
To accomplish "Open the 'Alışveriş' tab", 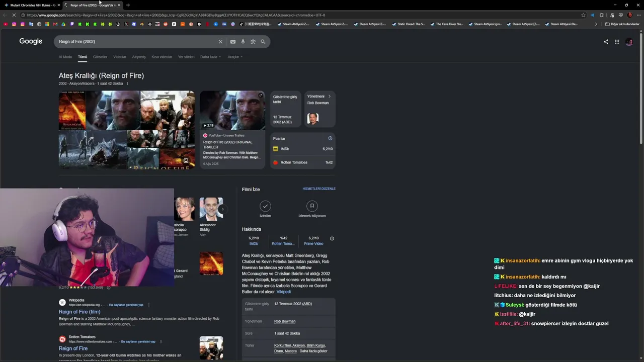I will [x=139, y=57].
